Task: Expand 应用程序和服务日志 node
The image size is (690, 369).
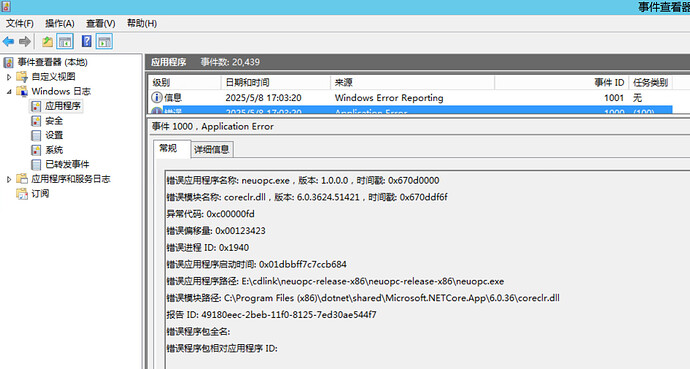Action: coord(9,179)
